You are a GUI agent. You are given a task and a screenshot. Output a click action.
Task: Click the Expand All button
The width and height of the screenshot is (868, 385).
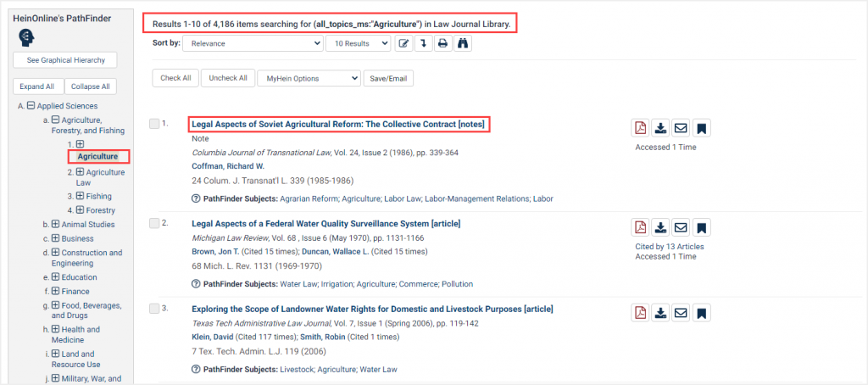pos(36,86)
